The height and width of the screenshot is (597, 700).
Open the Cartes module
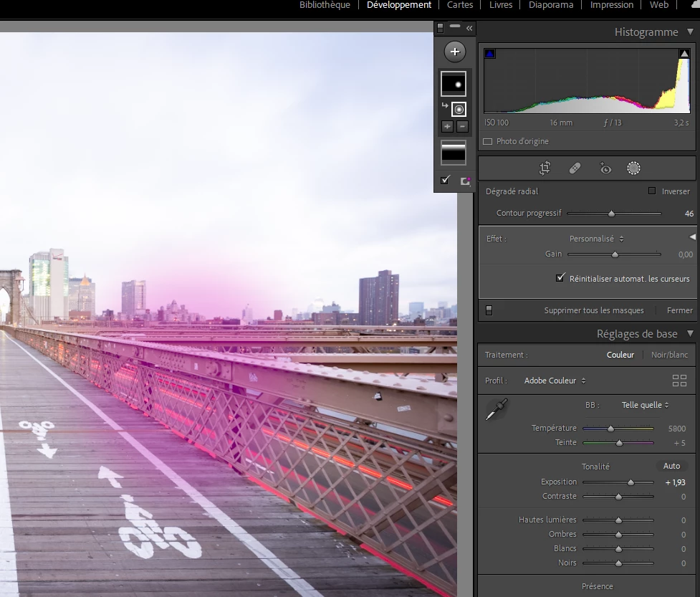coord(460,5)
